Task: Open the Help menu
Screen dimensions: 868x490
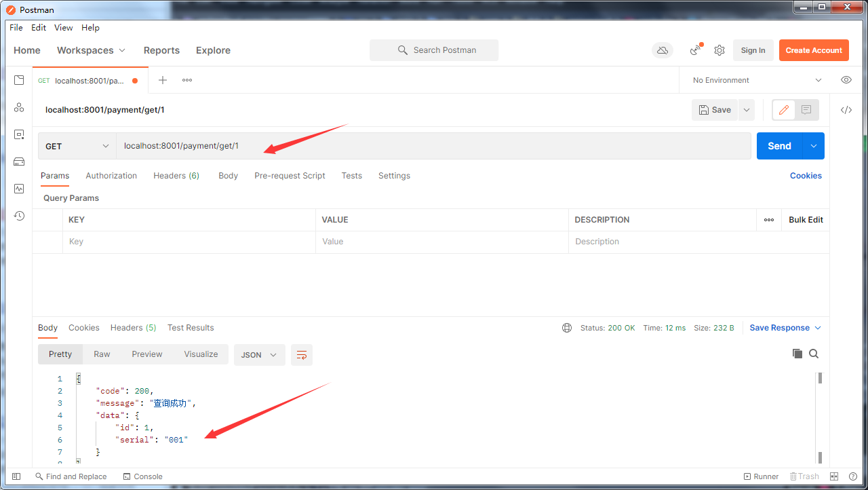Action: pos(90,28)
